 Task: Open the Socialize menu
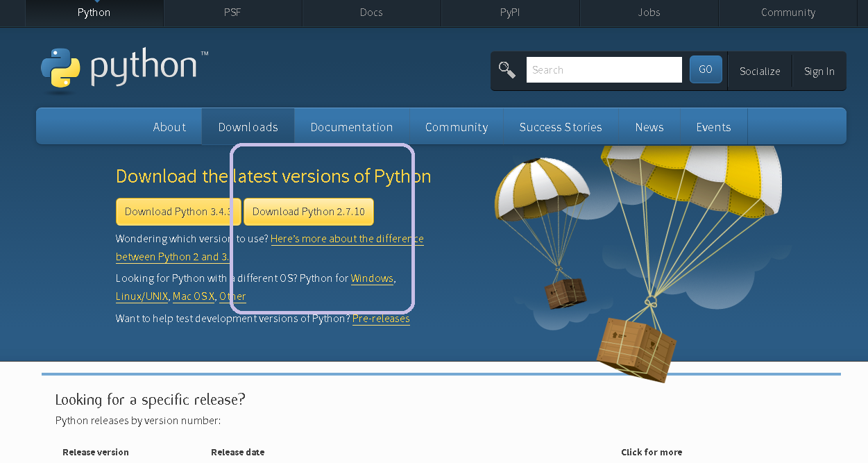760,71
